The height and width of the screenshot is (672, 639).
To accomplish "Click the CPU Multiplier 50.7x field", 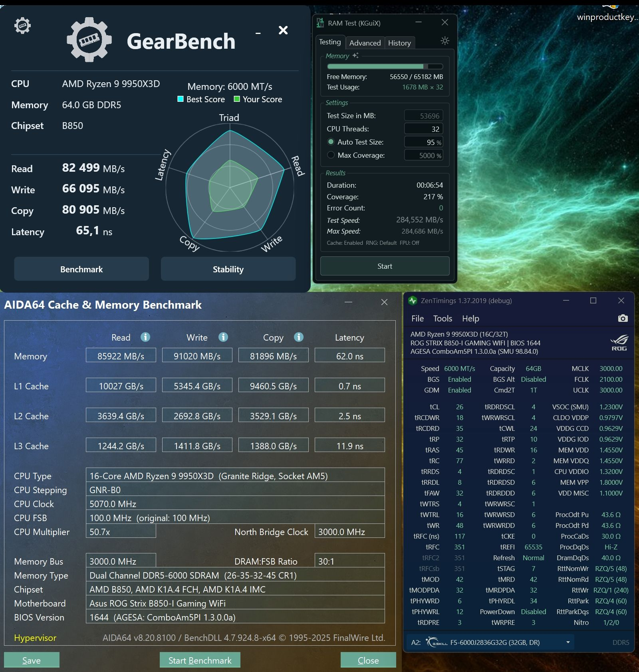I will (121, 531).
